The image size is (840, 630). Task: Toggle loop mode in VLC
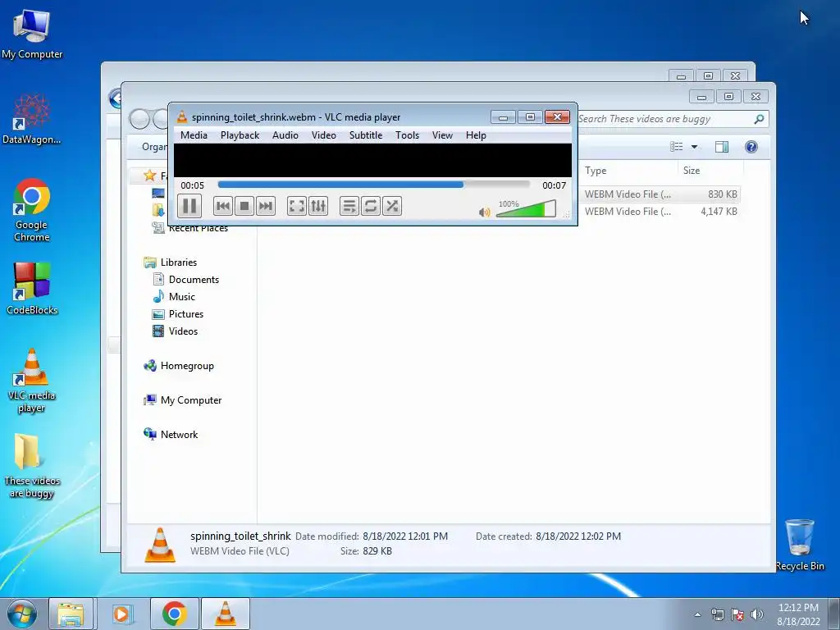[371, 206]
